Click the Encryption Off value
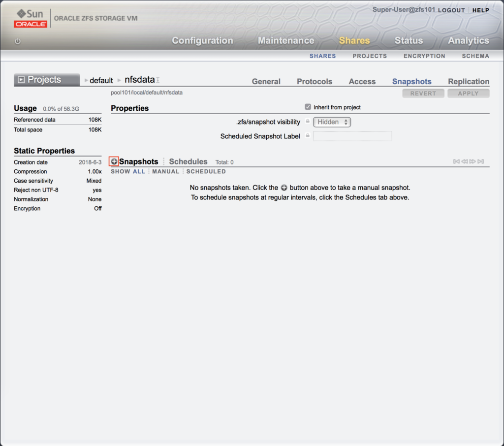The width and height of the screenshot is (504, 446). tap(98, 208)
